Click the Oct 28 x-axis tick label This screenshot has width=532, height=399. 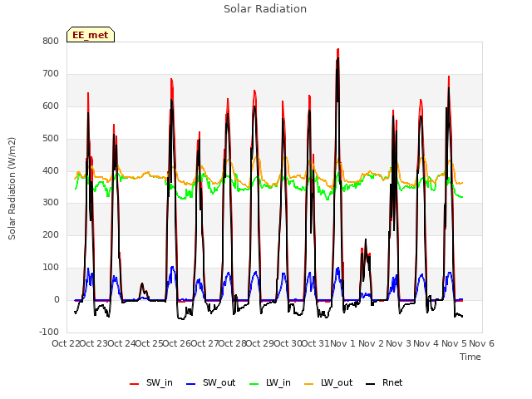tap(233, 343)
